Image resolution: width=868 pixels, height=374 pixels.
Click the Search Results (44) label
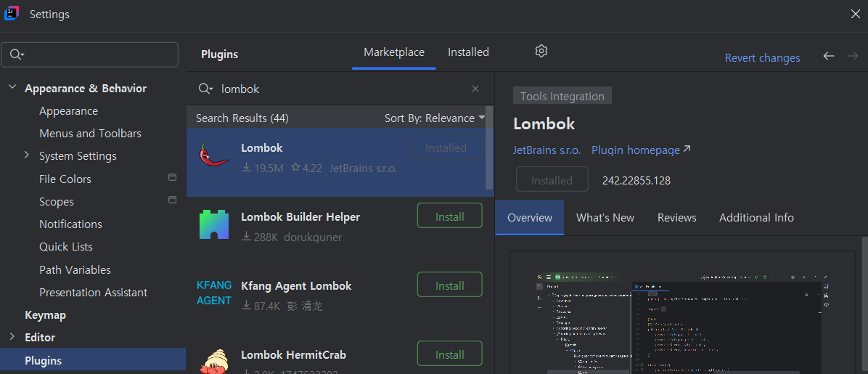tap(242, 118)
